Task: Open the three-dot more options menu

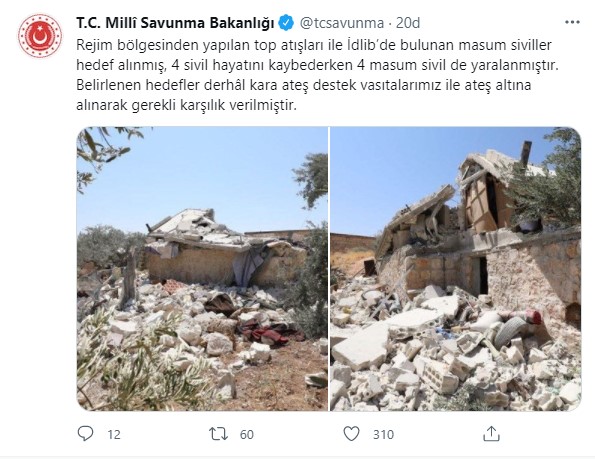Action: 572,22
